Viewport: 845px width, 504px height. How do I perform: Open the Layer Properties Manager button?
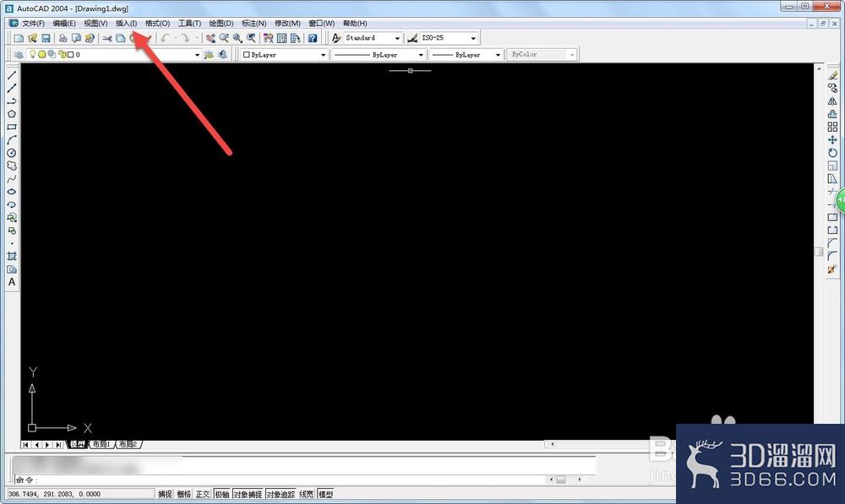click(19, 55)
